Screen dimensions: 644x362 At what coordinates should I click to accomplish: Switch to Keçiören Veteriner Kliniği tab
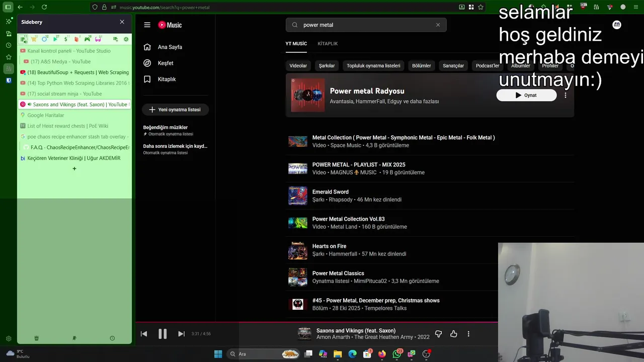point(74,158)
